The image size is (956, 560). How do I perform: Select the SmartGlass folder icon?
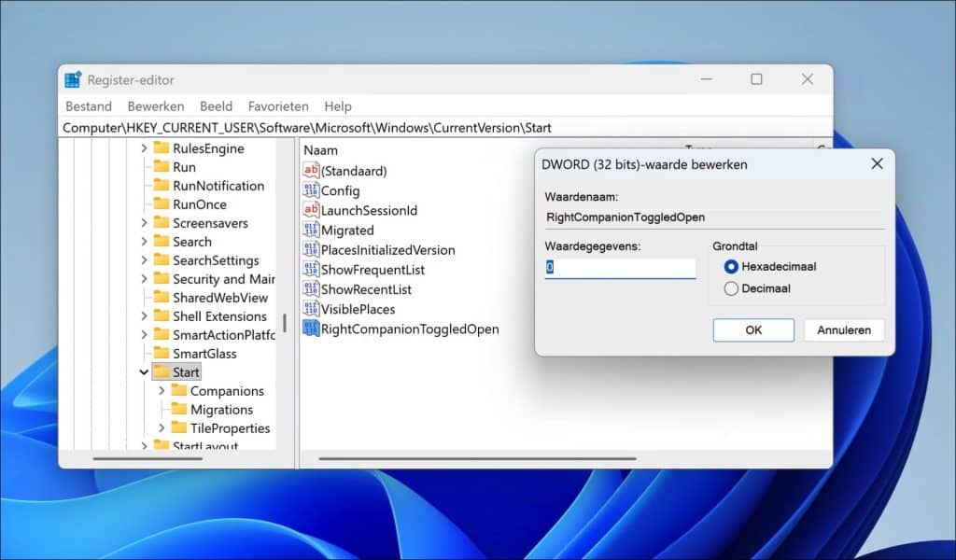[x=161, y=354]
